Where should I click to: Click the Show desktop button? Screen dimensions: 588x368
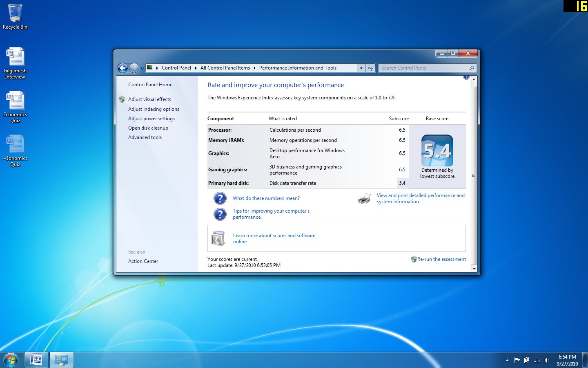tap(585, 360)
